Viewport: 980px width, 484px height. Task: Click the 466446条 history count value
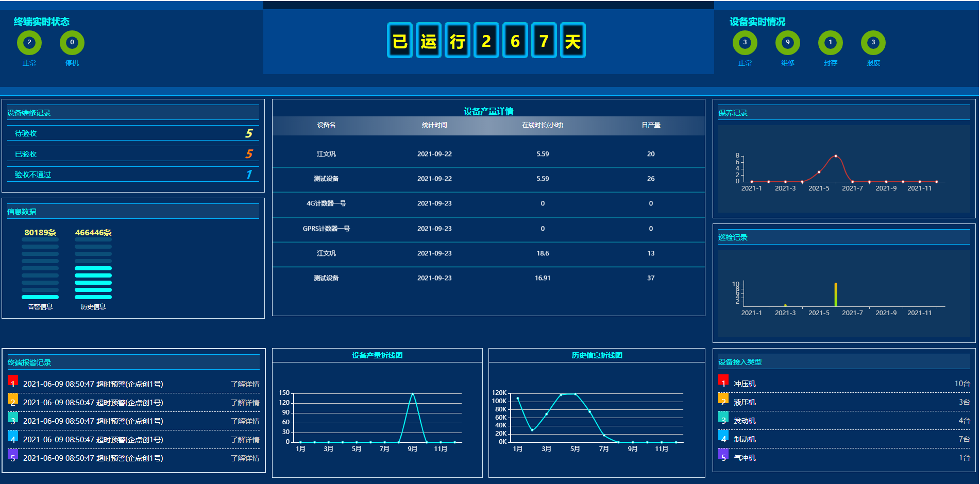(x=93, y=232)
